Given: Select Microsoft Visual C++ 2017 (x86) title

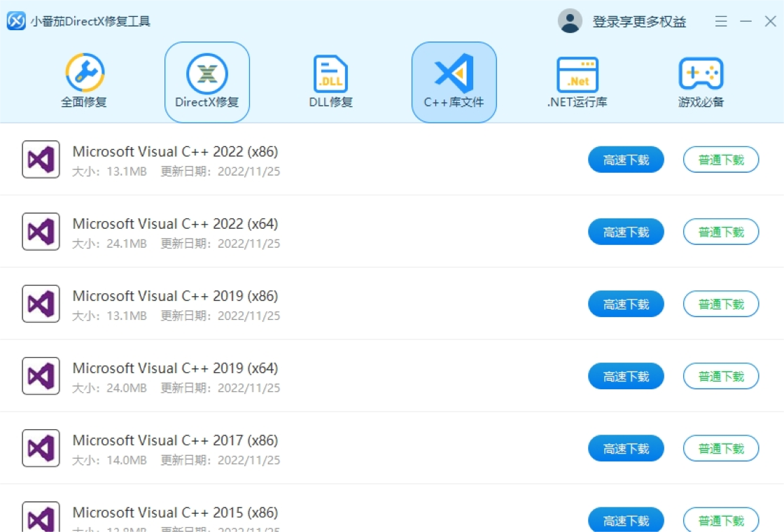Looking at the screenshot, I should (175, 440).
